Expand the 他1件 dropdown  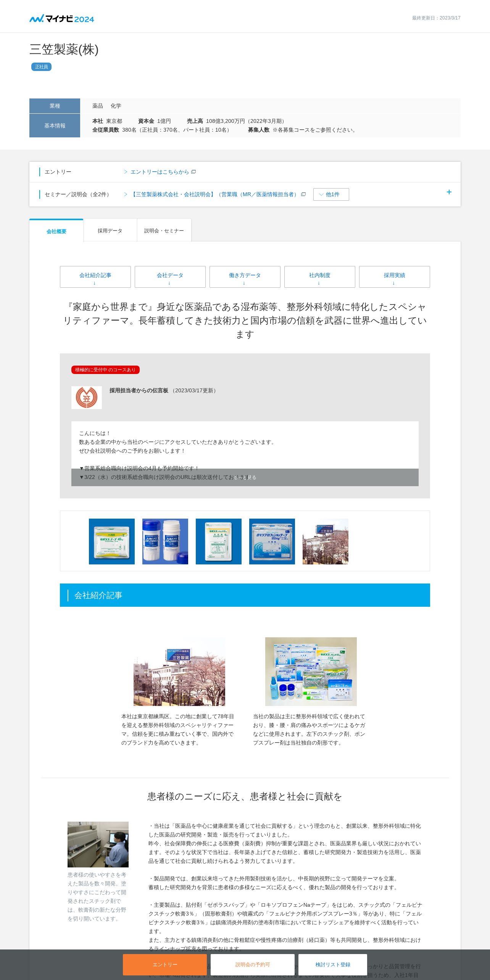331,194
